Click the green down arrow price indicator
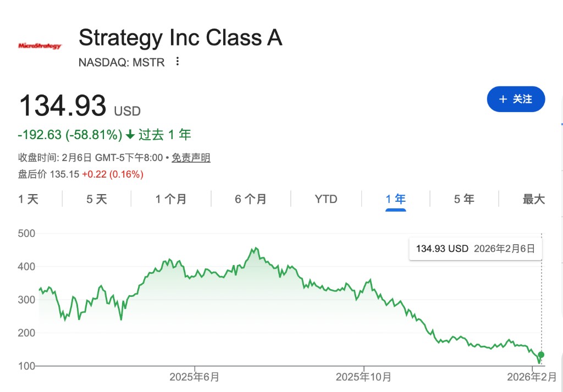Viewport: 563px width, 392px height. 130,135
